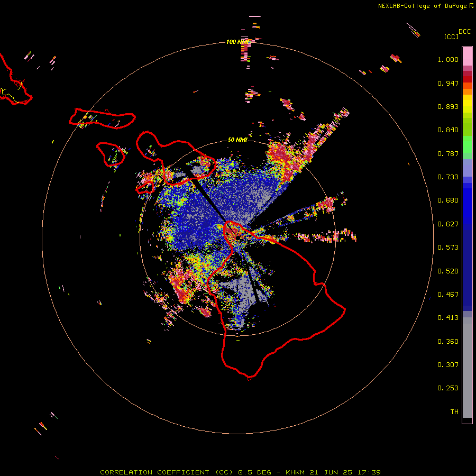Click the 0.520 color scale value
The width and height of the screenshot is (476, 476).
pos(448,271)
